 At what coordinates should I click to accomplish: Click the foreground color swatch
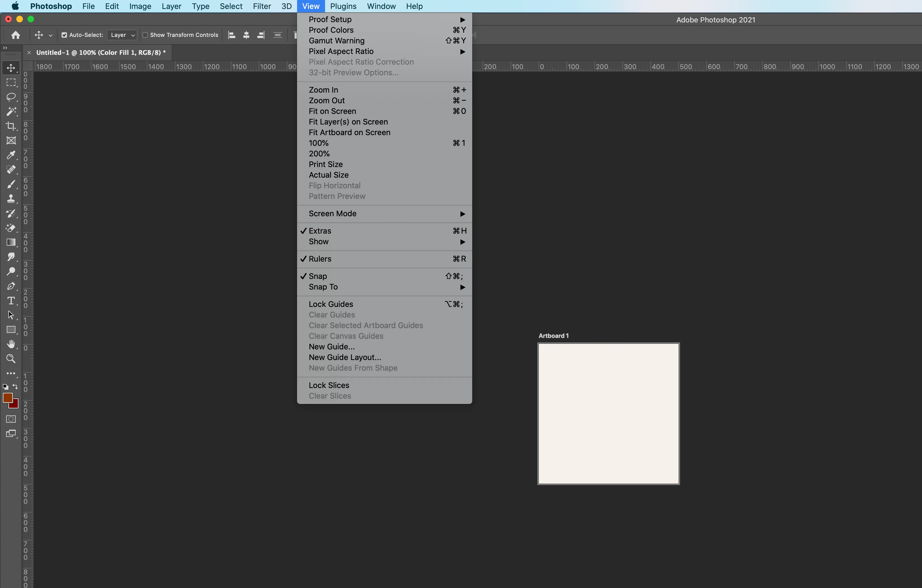click(7, 397)
